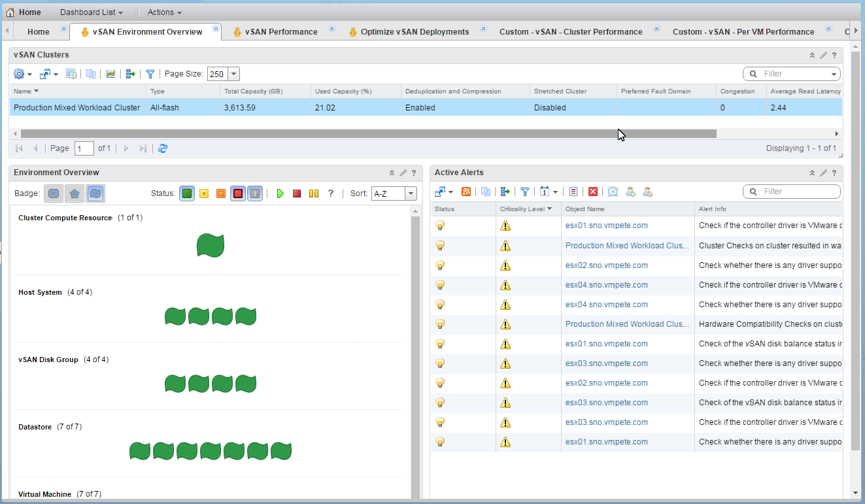Open the dashboard navigation icon in vSAN Clusters
The height and width of the screenshot is (504, 865).
click(x=48, y=74)
